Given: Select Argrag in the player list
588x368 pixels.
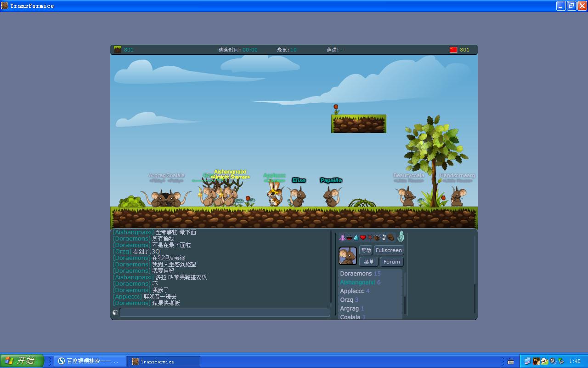Looking at the screenshot, I should [370, 309].
